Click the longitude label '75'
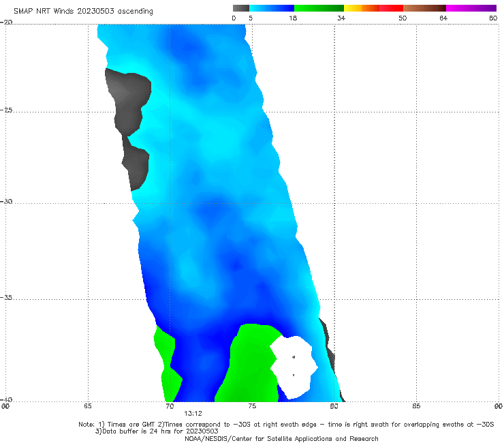 tap(252, 406)
